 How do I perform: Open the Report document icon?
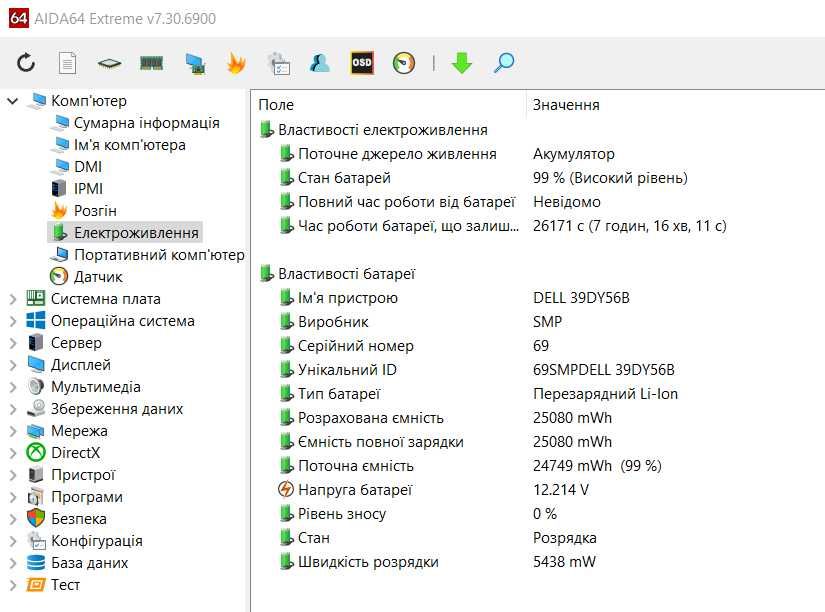click(67, 63)
